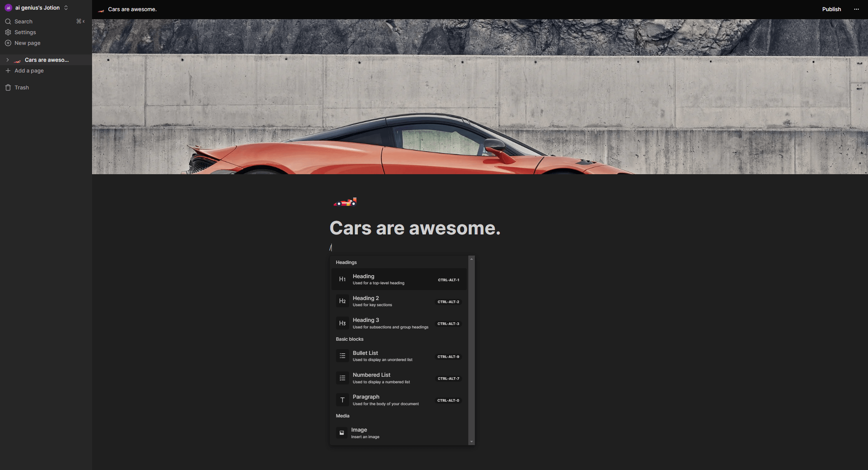
Task: Click Add a page in the sidebar
Action: coord(29,71)
